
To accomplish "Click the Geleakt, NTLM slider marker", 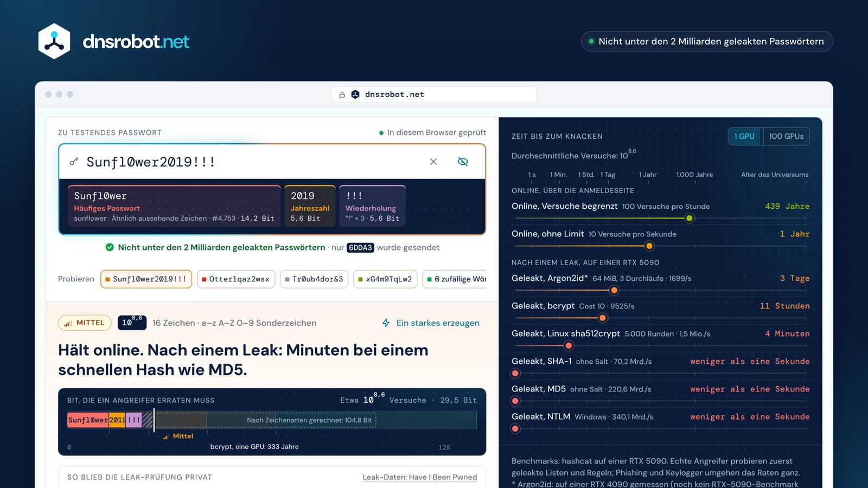I will [515, 428].
